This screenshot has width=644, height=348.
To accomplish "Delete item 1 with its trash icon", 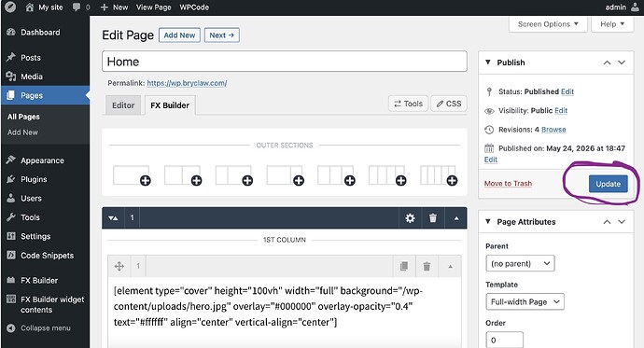I will pos(427,266).
